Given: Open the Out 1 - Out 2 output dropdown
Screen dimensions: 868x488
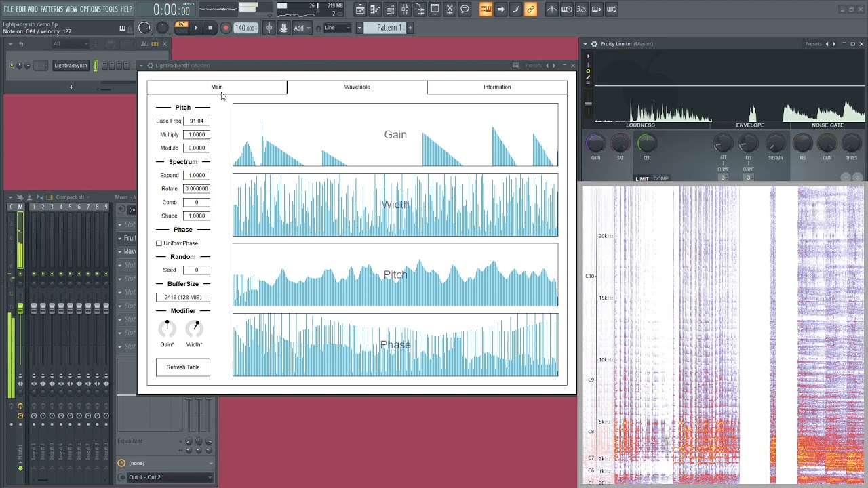Looking at the screenshot, I should coord(170,477).
